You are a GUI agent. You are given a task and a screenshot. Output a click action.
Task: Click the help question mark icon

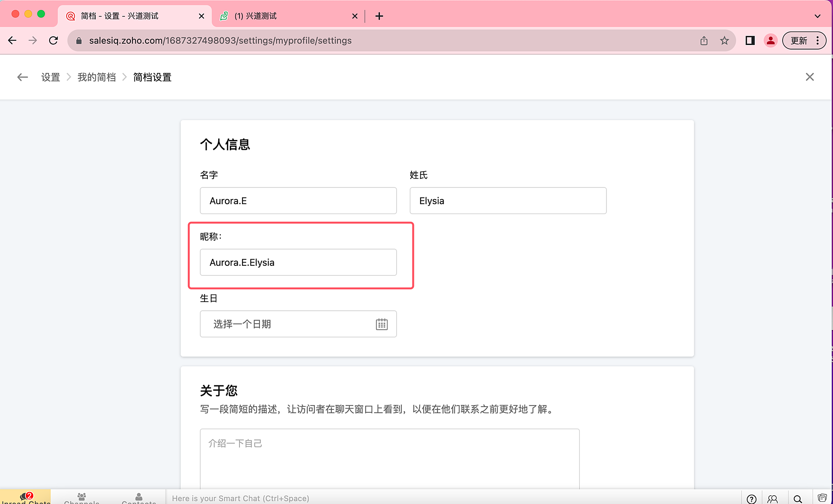[751, 499]
